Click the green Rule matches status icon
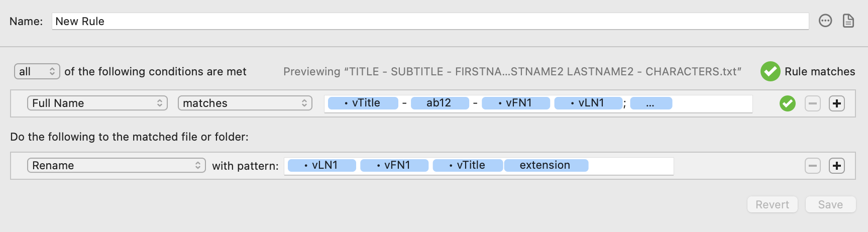The image size is (868, 232). (770, 71)
